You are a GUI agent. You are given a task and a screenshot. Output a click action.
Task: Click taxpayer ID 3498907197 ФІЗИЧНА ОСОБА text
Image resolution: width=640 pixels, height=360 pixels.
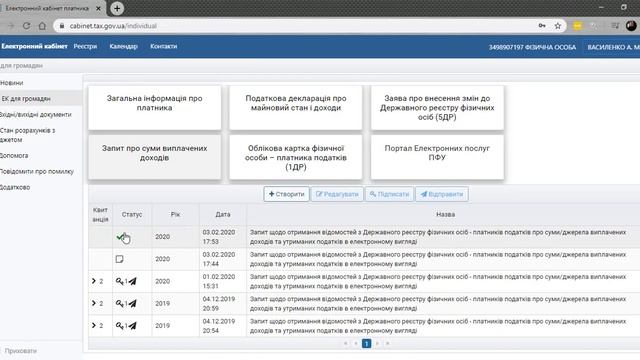pos(532,47)
